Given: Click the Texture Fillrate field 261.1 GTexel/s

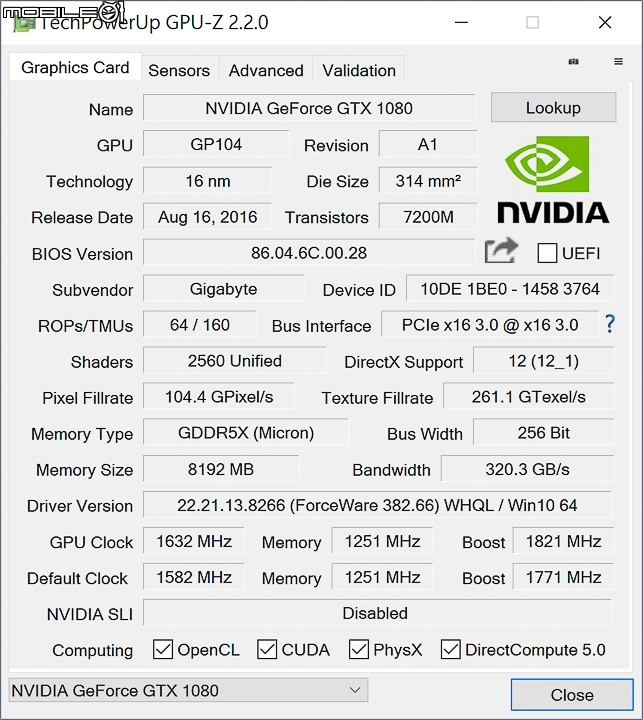Looking at the screenshot, I should (529, 397).
